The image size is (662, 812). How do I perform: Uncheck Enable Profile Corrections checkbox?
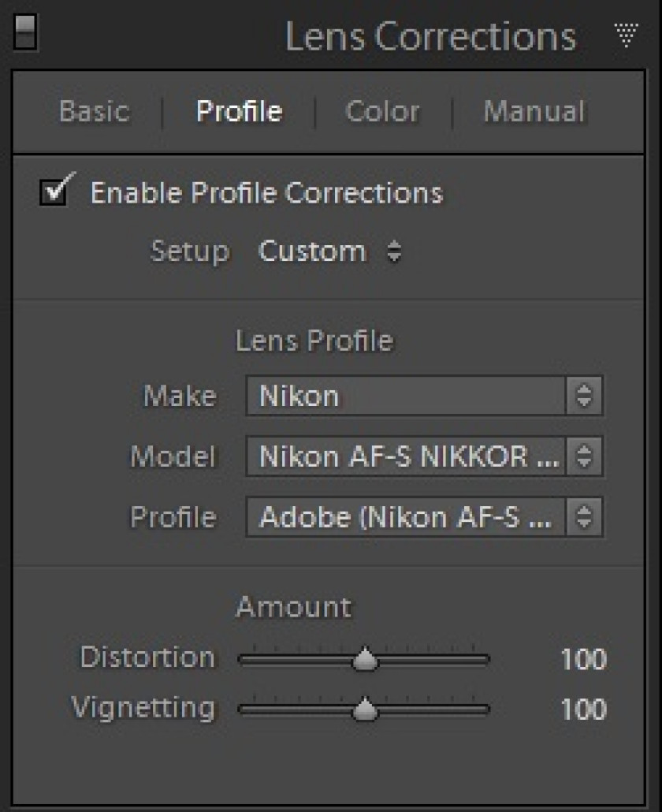coord(54,191)
